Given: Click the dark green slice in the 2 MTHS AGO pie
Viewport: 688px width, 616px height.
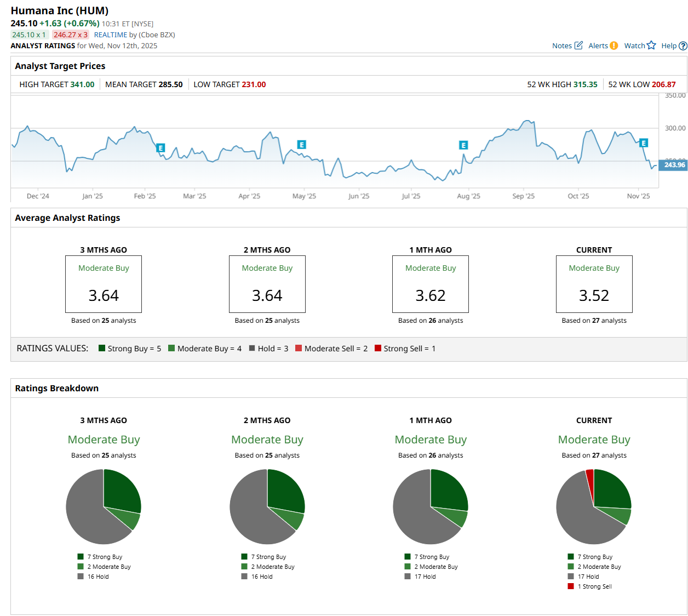Looking at the screenshot, I should (285, 490).
